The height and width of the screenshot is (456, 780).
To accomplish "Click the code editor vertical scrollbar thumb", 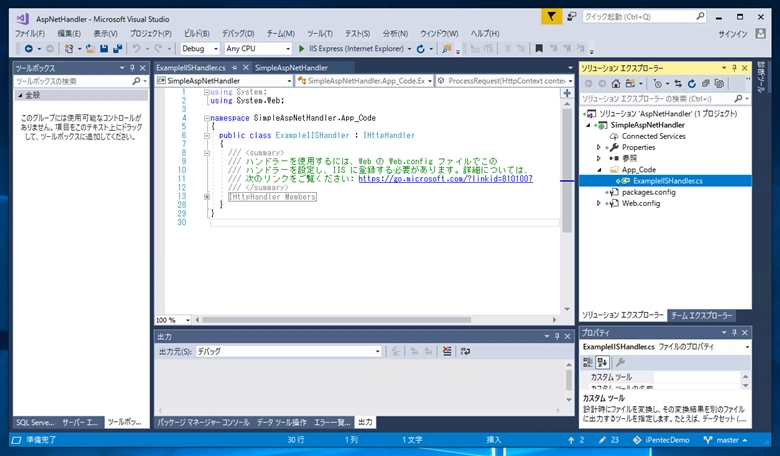I will click(x=567, y=171).
